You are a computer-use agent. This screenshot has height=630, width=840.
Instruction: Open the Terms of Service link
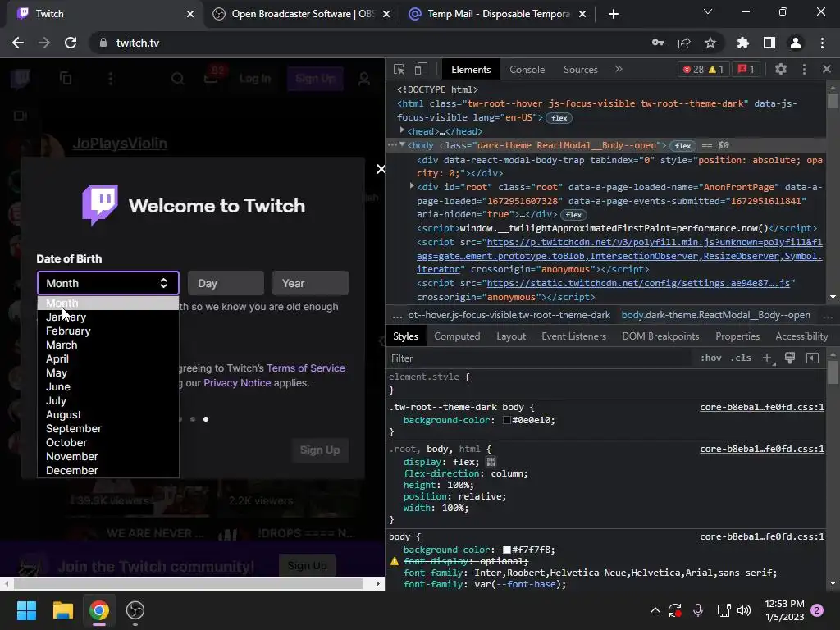tap(306, 368)
